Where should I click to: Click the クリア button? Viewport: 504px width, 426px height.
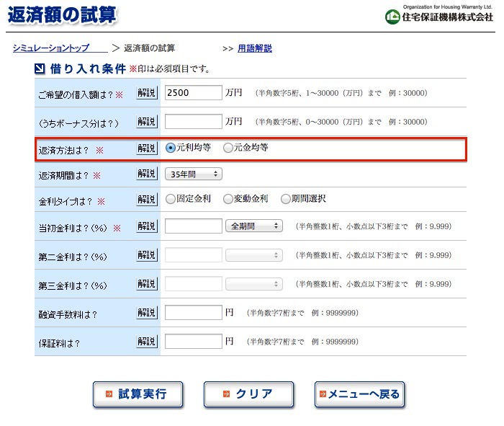point(249,394)
